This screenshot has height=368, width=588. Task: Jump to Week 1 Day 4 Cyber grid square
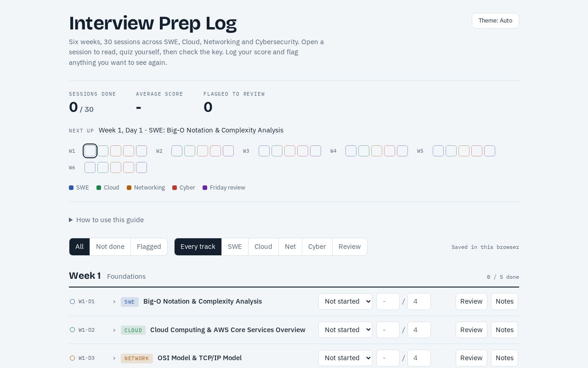tap(129, 151)
